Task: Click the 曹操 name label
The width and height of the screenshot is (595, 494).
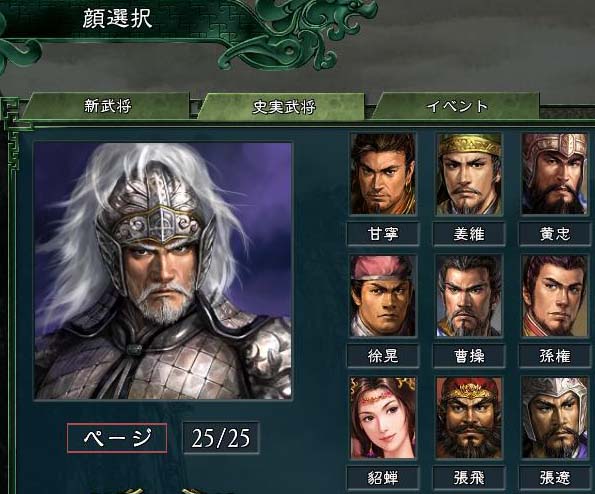Action: (469, 356)
